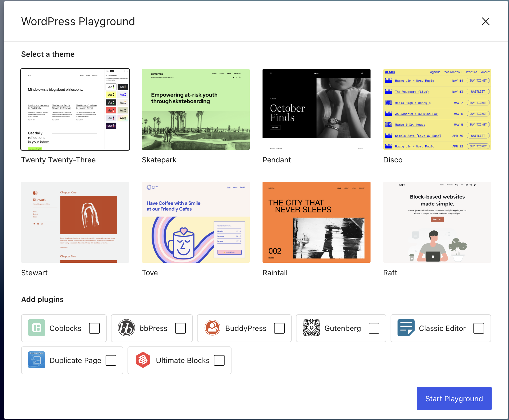The height and width of the screenshot is (420, 509).
Task: Enable the Coblocks plugin checkbox
Action: (94, 328)
